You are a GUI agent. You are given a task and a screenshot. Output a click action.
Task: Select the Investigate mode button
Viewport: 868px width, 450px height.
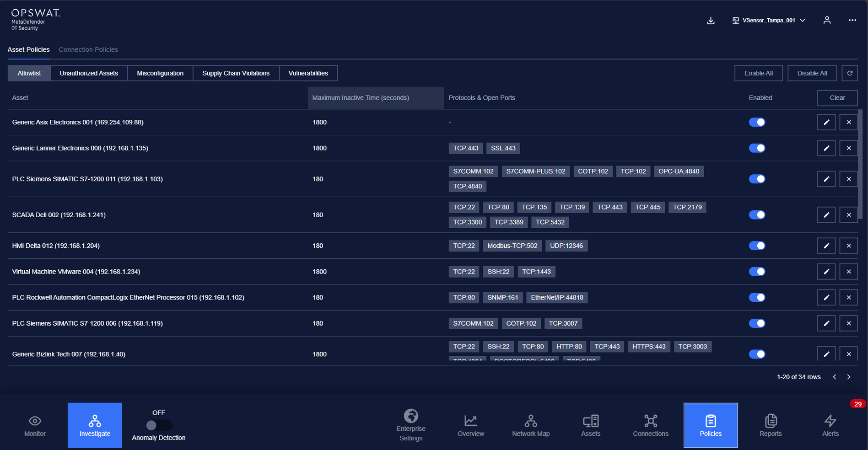(x=95, y=426)
